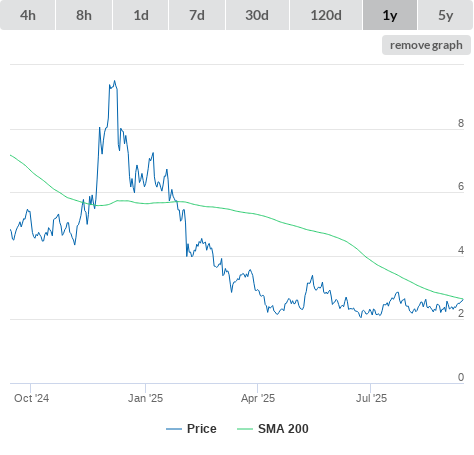Click the 8 value gridline label
Viewport: 474px width, 455px height.
[x=461, y=123]
